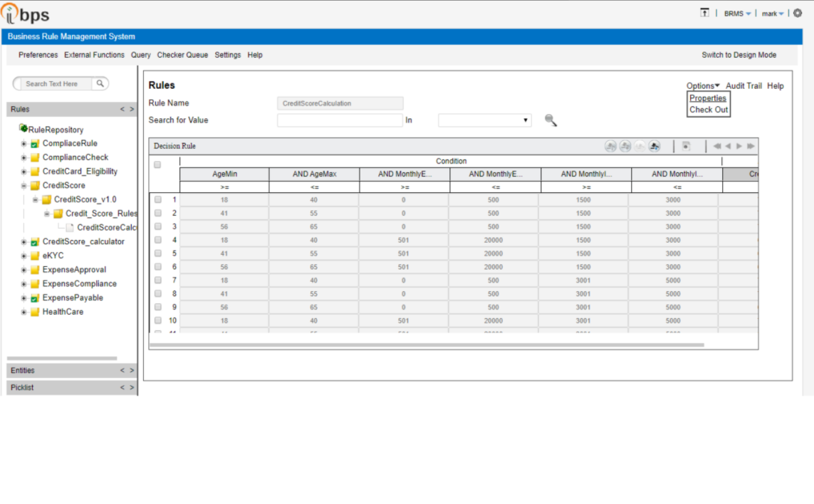Go to last page with double-right arrow

(751, 147)
